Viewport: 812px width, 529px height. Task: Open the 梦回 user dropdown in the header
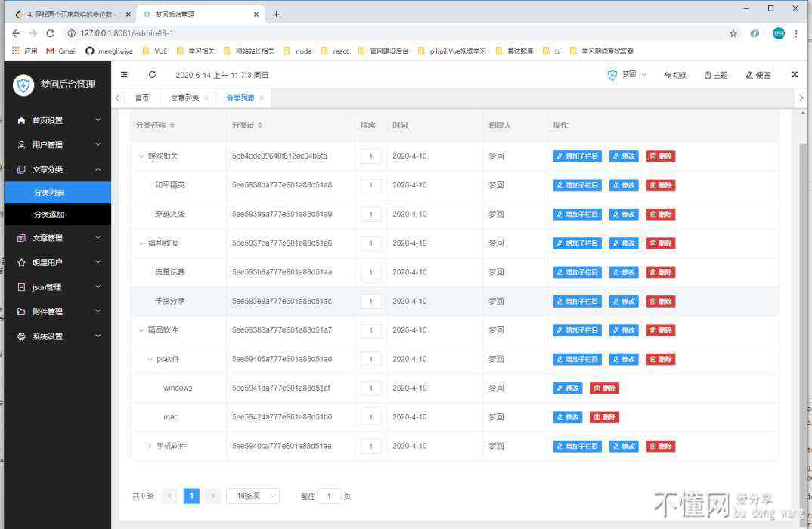click(627, 75)
